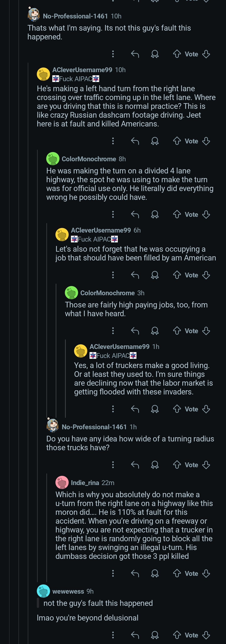Image resolution: width=226 pixels, height=644 pixels.
Task: Tap the Vote label on wewewess's comment
Action: [x=191, y=635]
